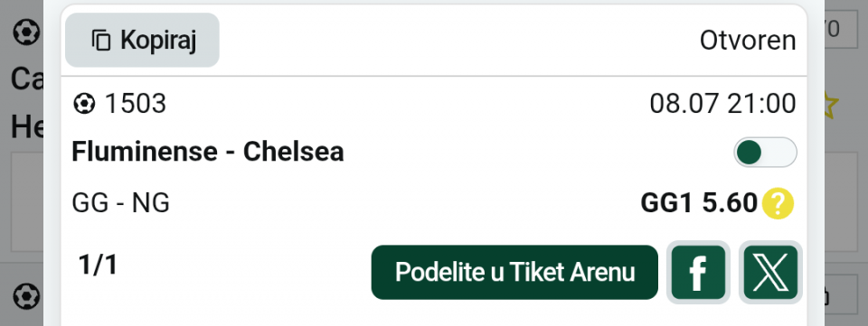This screenshot has height=326, width=868.
Task: Click Podelite u Tiket Arenu button
Action: point(514,273)
